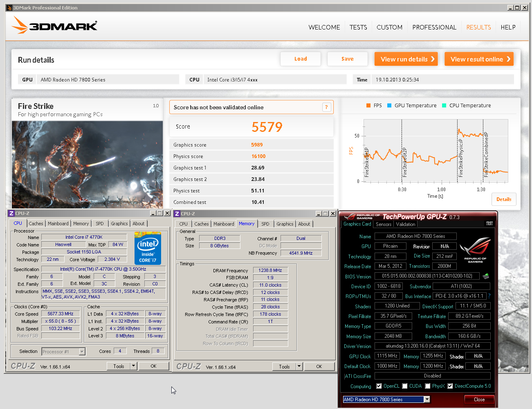Toggle the CUDA checkbox in GPU-Z
The width and height of the screenshot is (532, 409).
(405, 386)
